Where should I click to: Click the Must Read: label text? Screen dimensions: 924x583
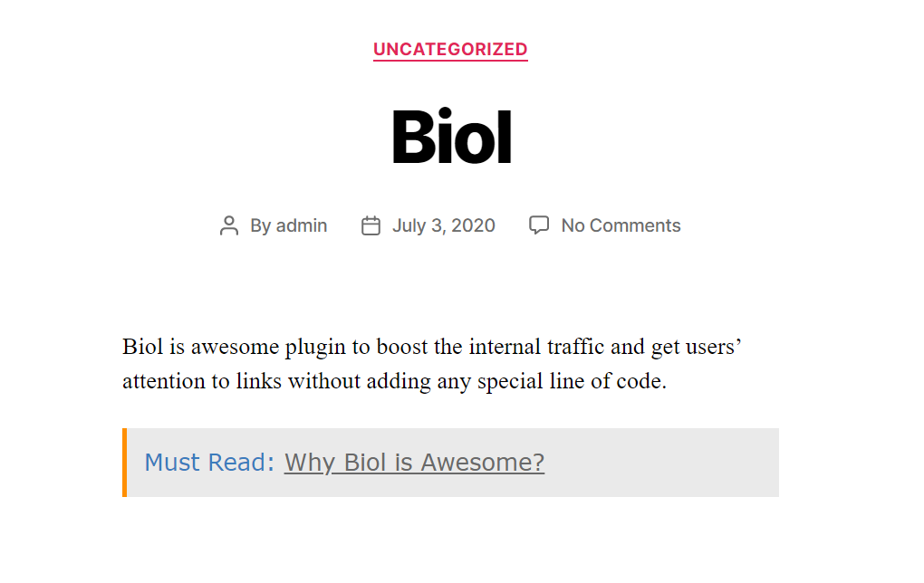(209, 463)
